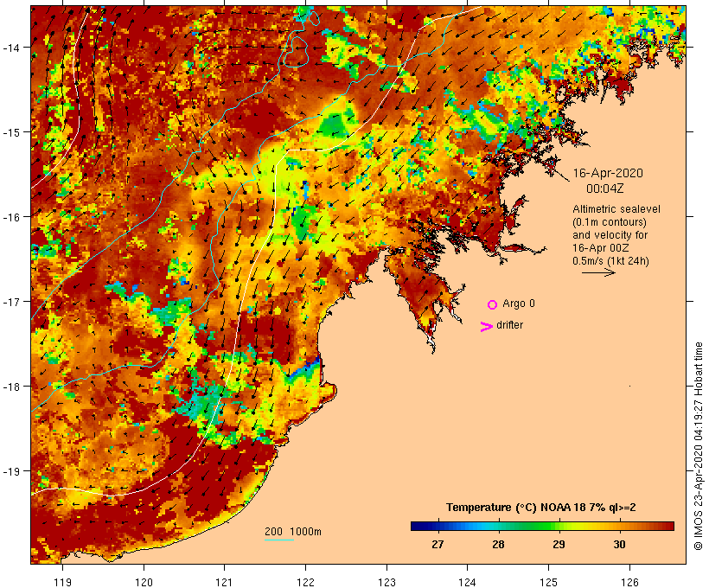Viewport: 709px width, 588px height.
Task: Click the vertical IMOS copyright timestamp text
Action: click(698, 446)
